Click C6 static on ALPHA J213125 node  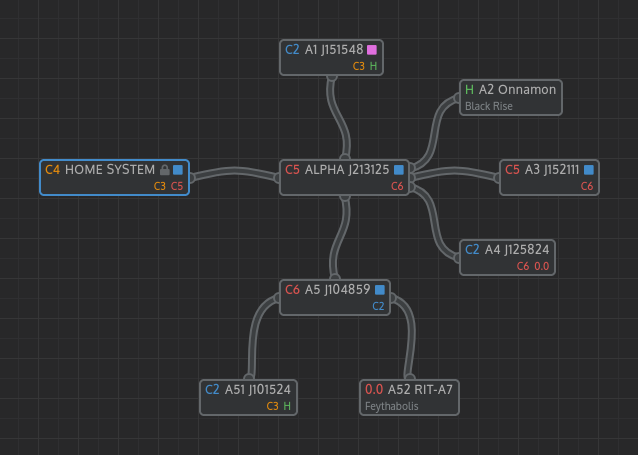397,186
